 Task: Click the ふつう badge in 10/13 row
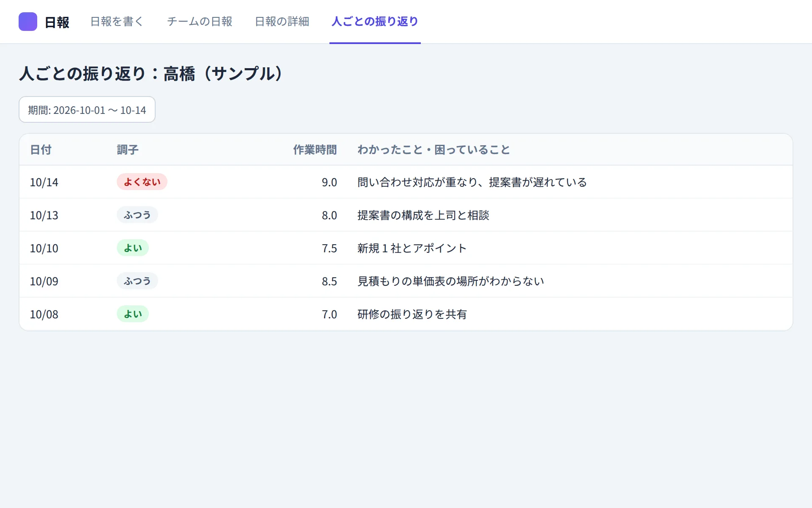[x=137, y=215]
